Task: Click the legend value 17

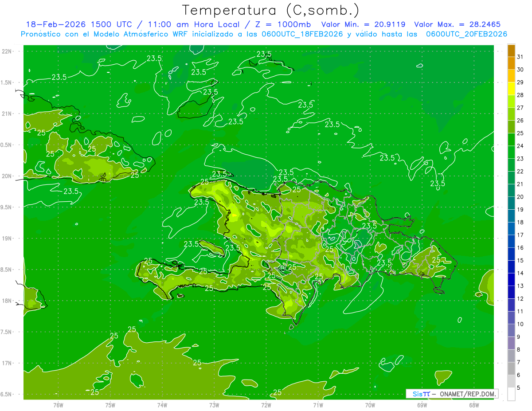Action: tap(520, 235)
